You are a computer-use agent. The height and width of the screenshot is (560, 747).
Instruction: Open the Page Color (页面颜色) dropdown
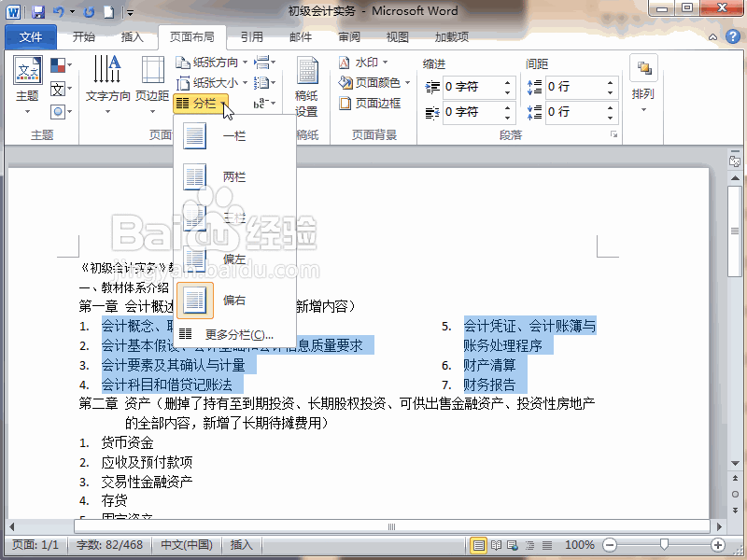(374, 83)
